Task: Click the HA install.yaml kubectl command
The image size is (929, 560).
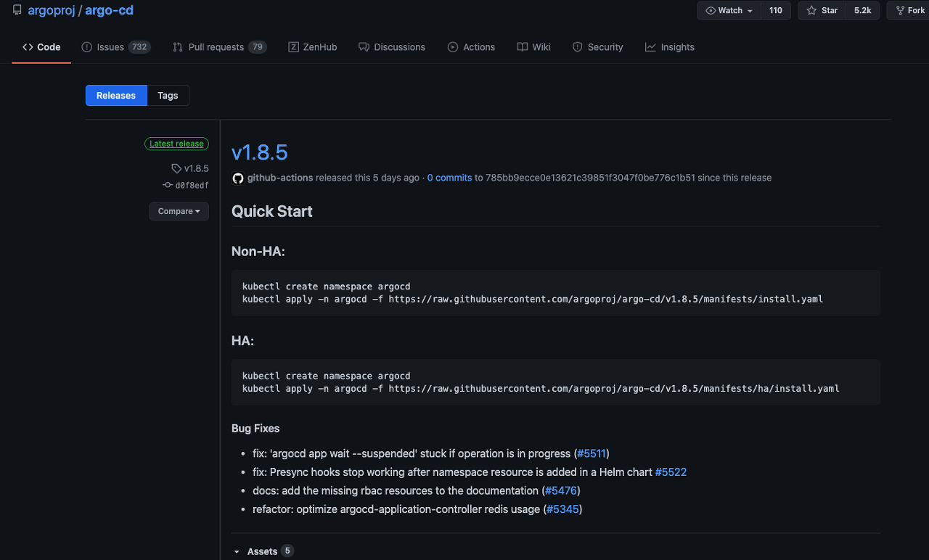Action: click(x=541, y=388)
